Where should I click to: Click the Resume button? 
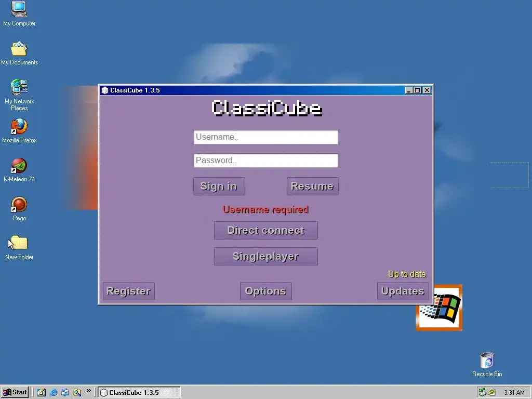[312, 186]
